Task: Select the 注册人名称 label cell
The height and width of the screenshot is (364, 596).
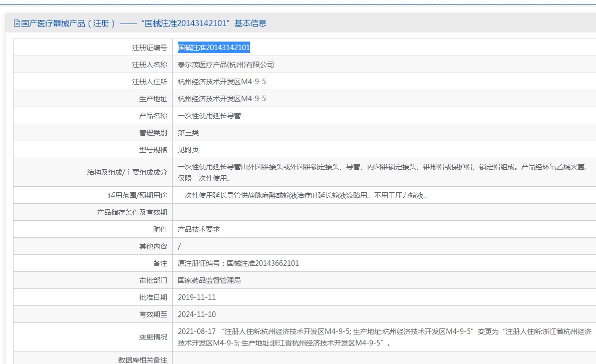Action: pyautogui.click(x=149, y=65)
